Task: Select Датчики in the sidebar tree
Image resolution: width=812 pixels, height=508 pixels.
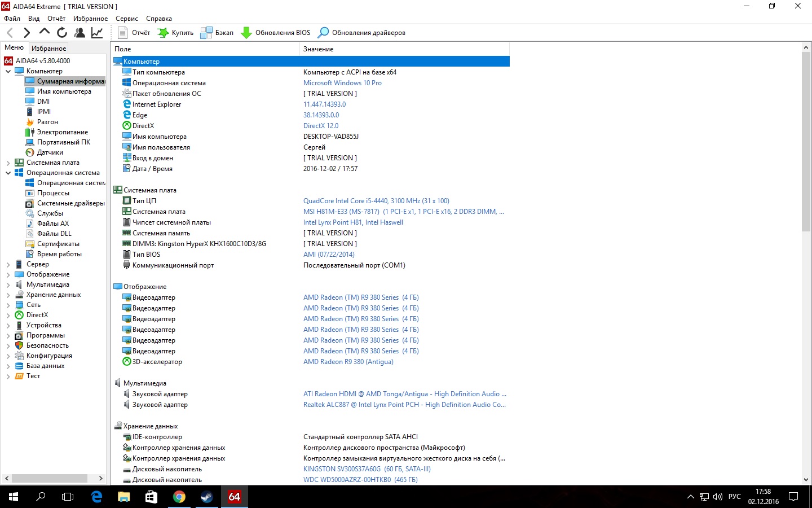Action: pyautogui.click(x=50, y=152)
